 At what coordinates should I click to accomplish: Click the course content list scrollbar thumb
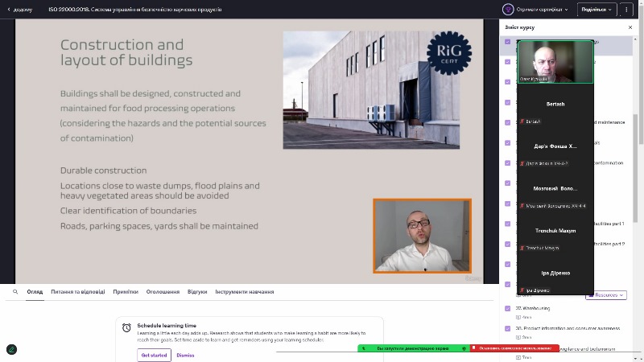point(635,168)
